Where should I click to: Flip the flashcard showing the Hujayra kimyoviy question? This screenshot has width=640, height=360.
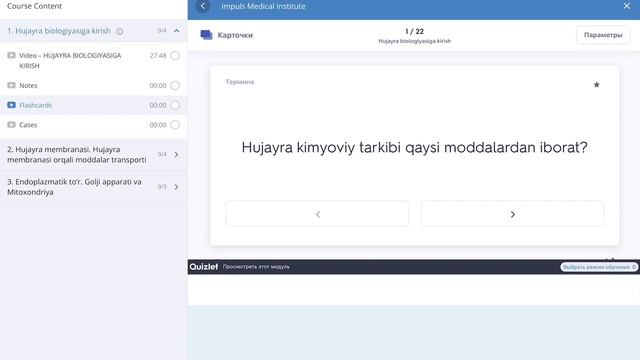point(414,147)
